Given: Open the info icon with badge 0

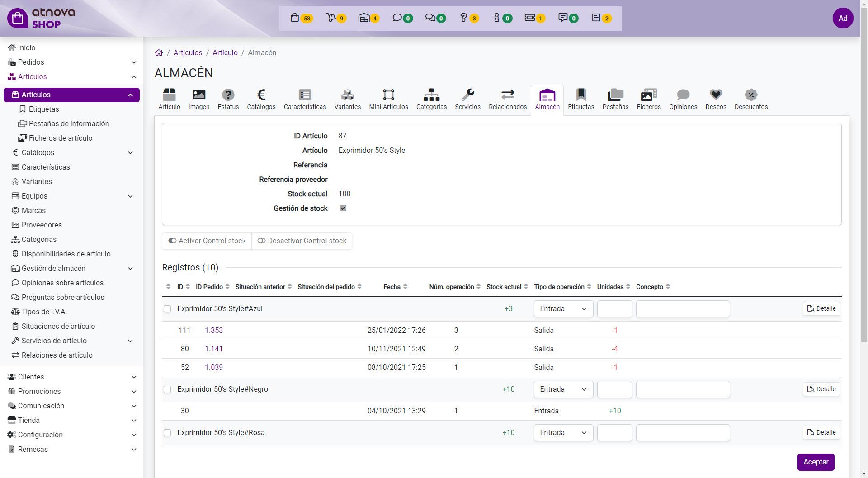Looking at the screenshot, I should tap(502, 18).
